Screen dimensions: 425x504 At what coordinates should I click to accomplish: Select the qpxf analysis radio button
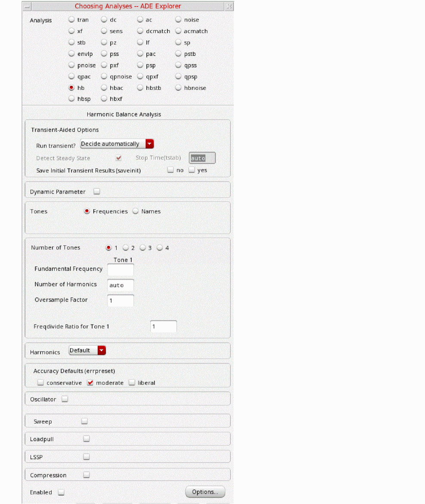click(x=140, y=76)
